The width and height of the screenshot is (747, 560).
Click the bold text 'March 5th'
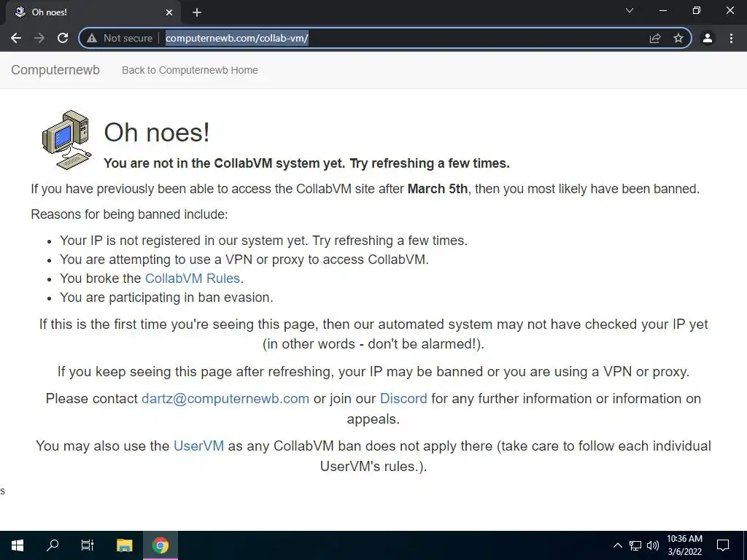pos(438,189)
